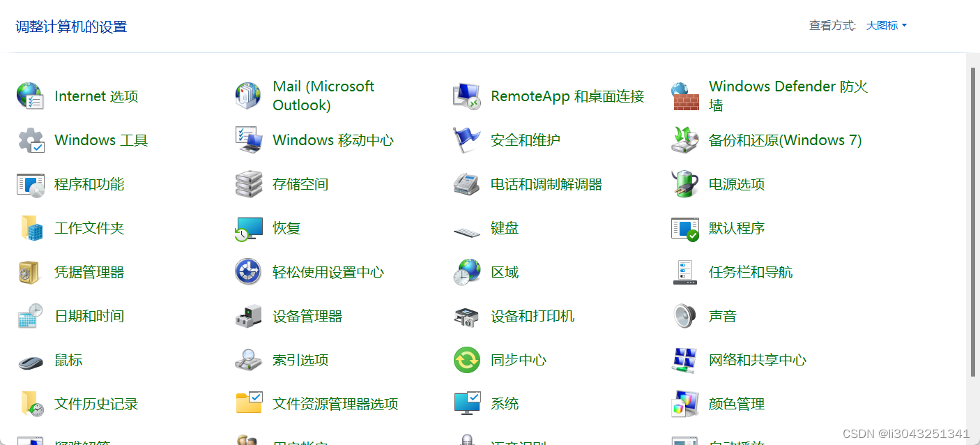The image size is (980, 445).
Task: Click the Internet 选项 text link
Action: coord(96,96)
